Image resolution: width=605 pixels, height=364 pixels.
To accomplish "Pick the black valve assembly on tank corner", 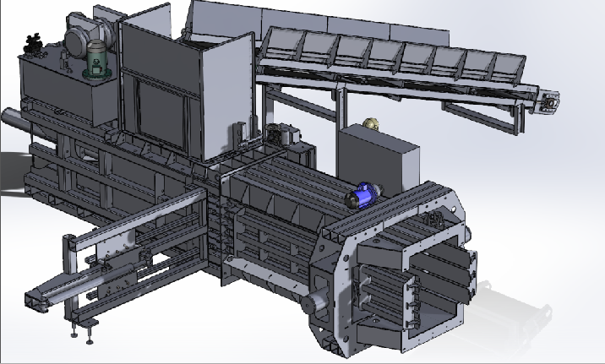I will [x=35, y=41].
